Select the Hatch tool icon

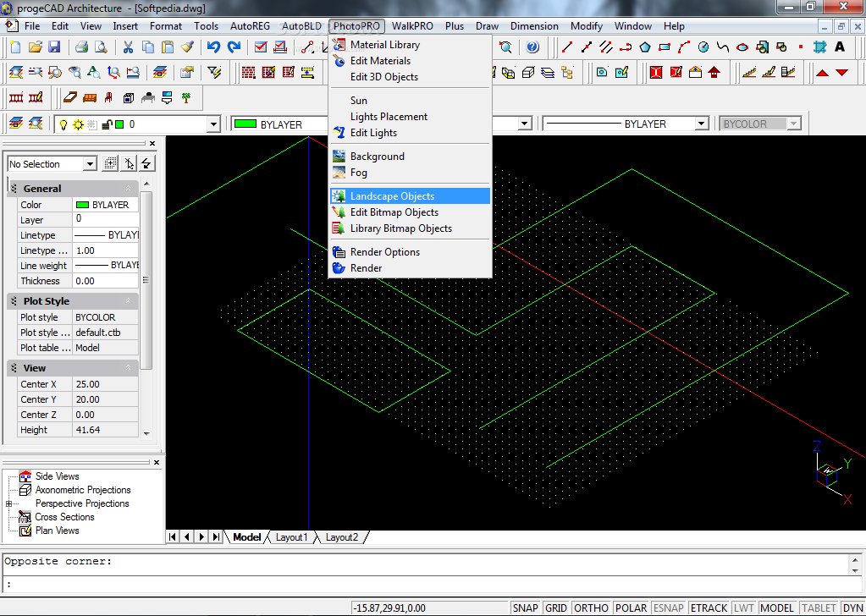click(x=820, y=47)
